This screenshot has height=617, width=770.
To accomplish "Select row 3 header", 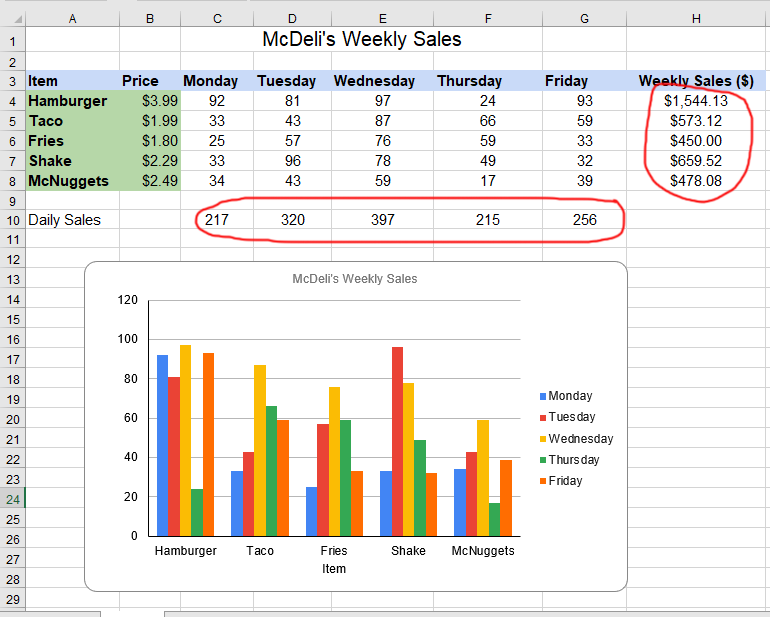I will coord(12,81).
